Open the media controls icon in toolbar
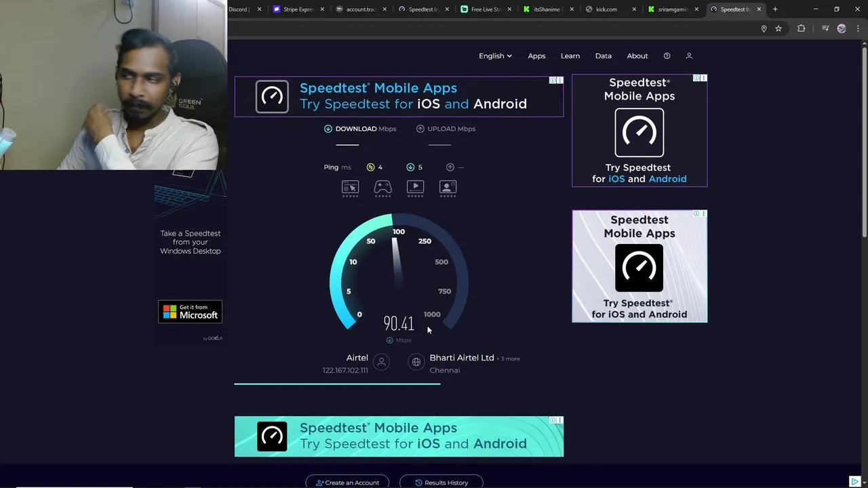This screenshot has height=488, width=868. (825, 28)
